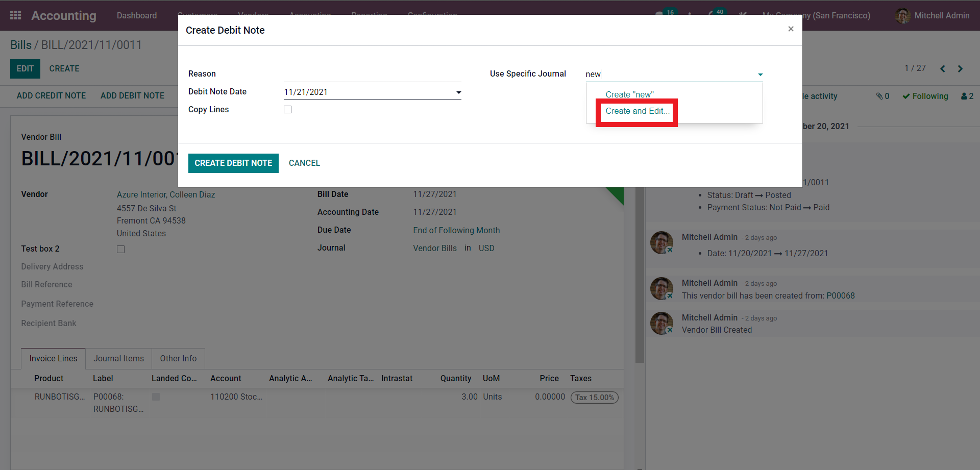The image size is (980, 470).
Task: Click quantity 3.00 cell
Action: pyautogui.click(x=470, y=397)
